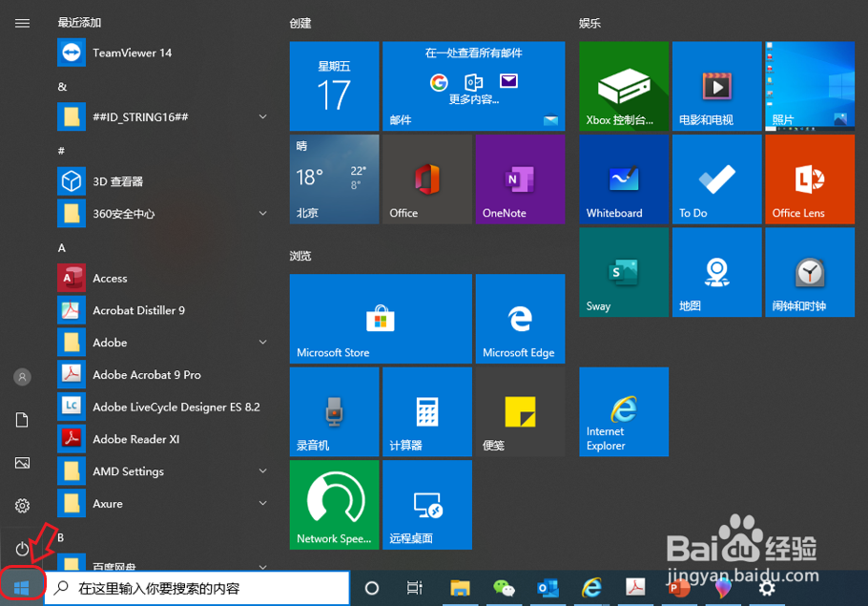Click the & section header in app list
The width and height of the screenshot is (868, 606).
[62, 87]
